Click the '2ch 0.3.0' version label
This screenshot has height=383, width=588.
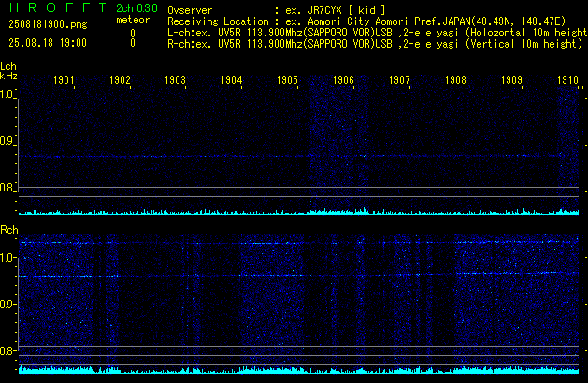click(136, 8)
